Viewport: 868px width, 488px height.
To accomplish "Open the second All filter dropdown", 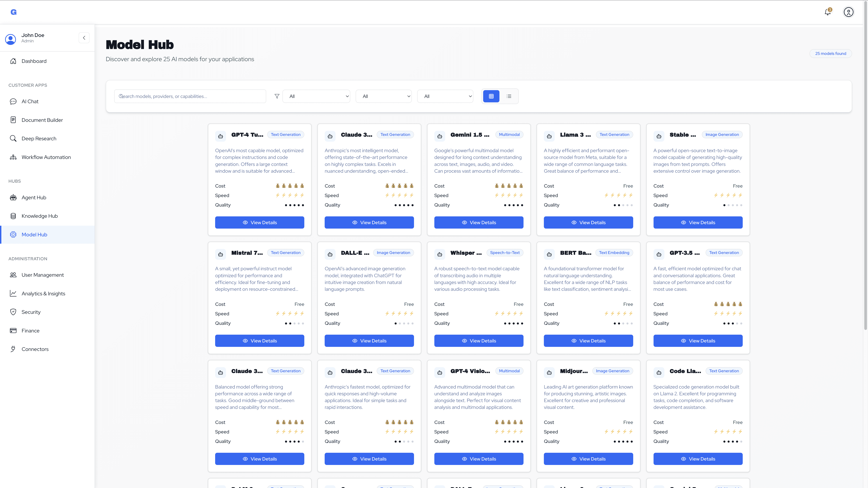I will 383,96.
